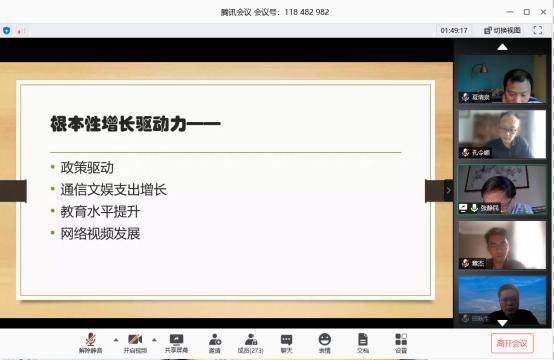Screen dimensions: 554x360
Task: Advance the slide with right chevron arrow
Action: pyautogui.click(x=448, y=190)
